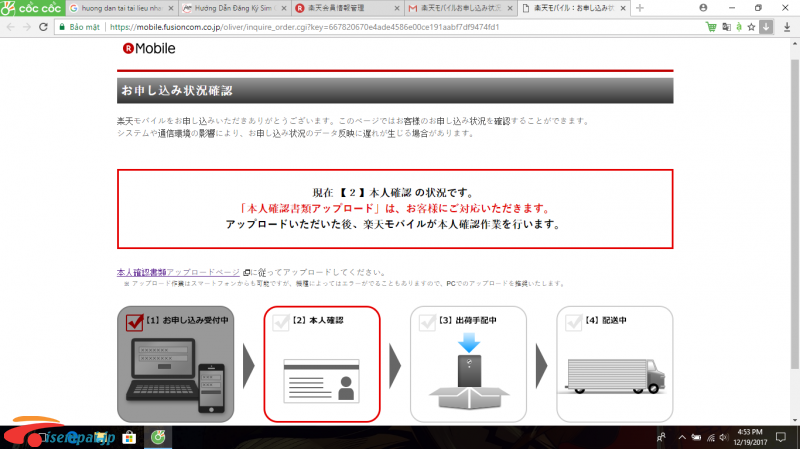
Task: Click the page vertical scrollbar thumb
Action: pyautogui.click(x=795, y=213)
